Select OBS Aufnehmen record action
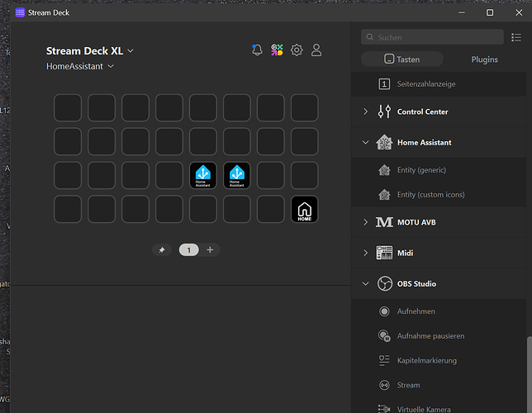 coord(416,311)
